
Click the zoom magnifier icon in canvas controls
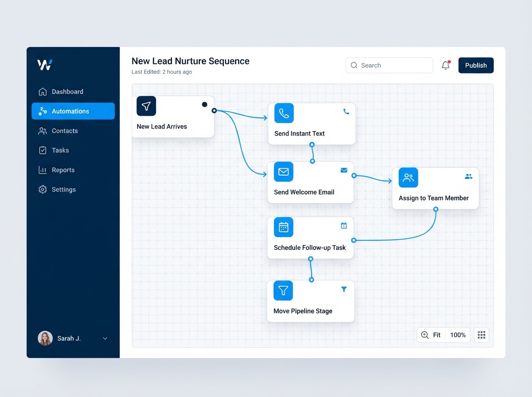(425, 335)
